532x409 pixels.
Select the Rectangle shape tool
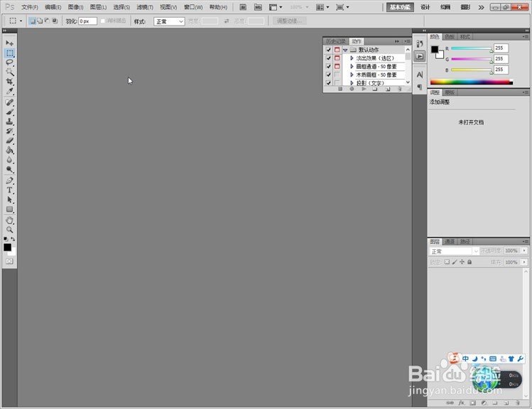pos(9,209)
